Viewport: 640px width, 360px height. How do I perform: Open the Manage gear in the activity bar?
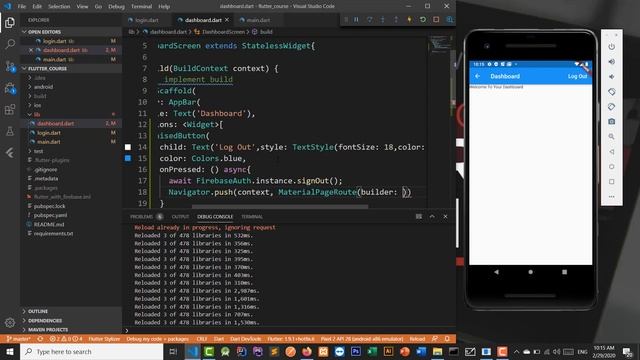[10, 322]
